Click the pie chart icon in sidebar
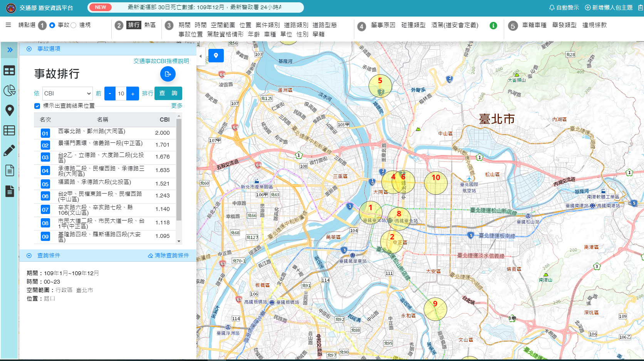This screenshot has width=644, height=361. 9,90
